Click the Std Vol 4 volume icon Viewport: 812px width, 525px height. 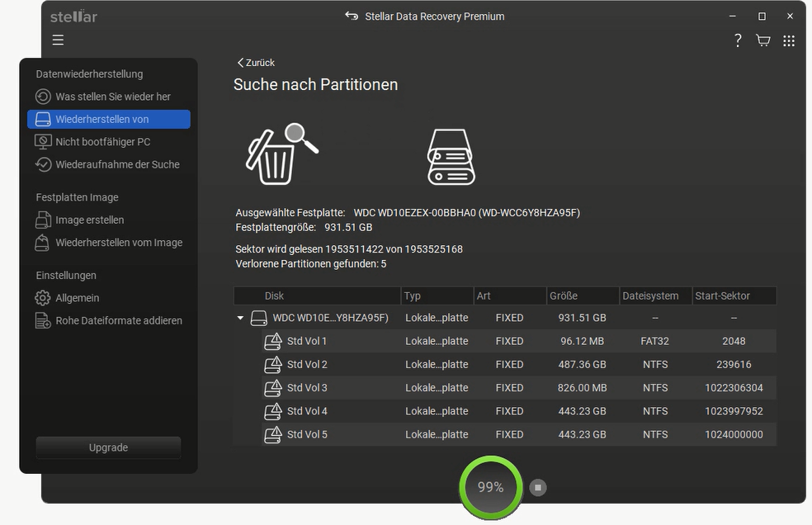pos(273,411)
